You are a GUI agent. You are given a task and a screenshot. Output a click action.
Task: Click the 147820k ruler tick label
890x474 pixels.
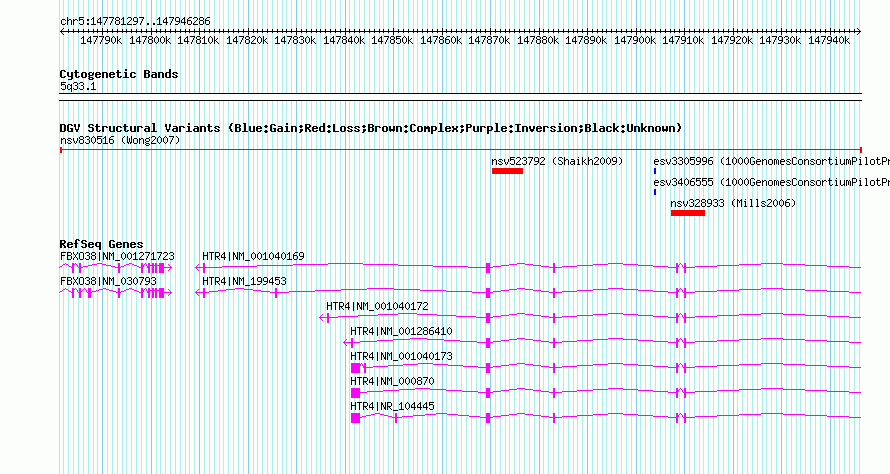(x=247, y=40)
